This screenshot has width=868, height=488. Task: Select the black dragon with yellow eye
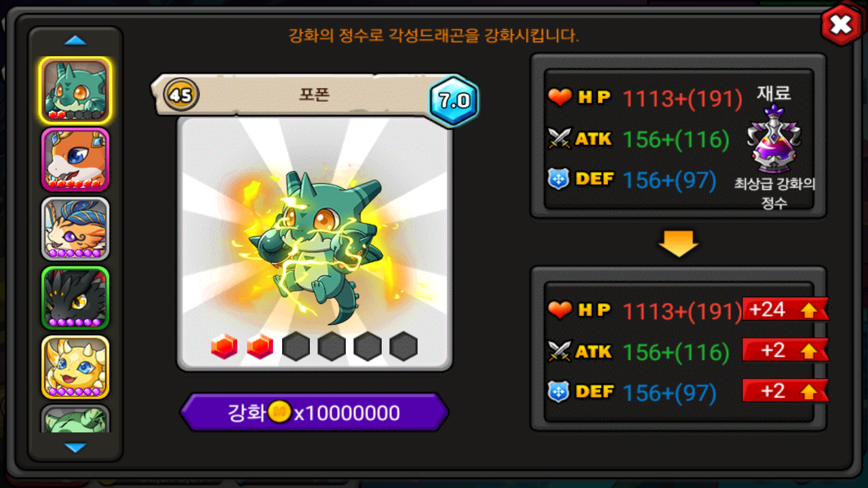tap(75, 298)
